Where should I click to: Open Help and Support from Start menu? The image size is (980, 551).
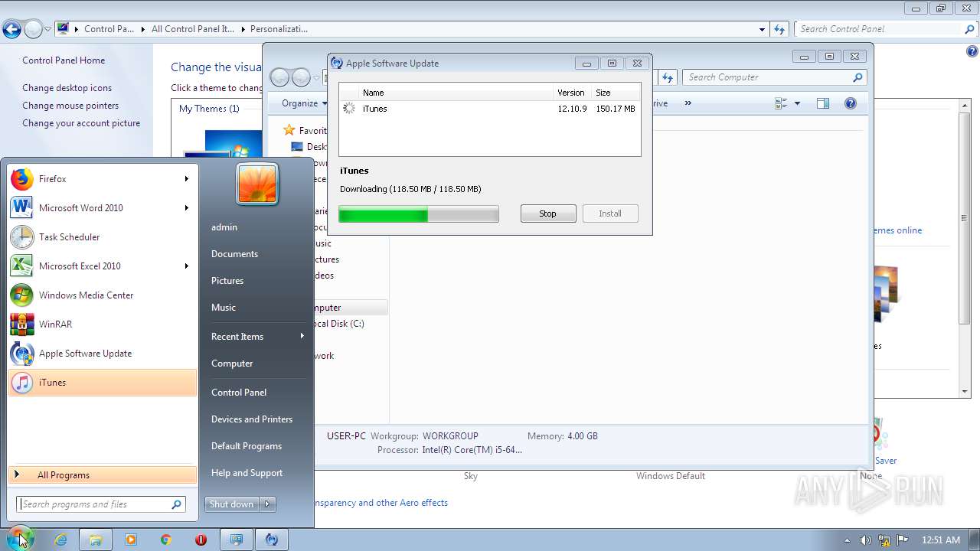click(x=256, y=473)
